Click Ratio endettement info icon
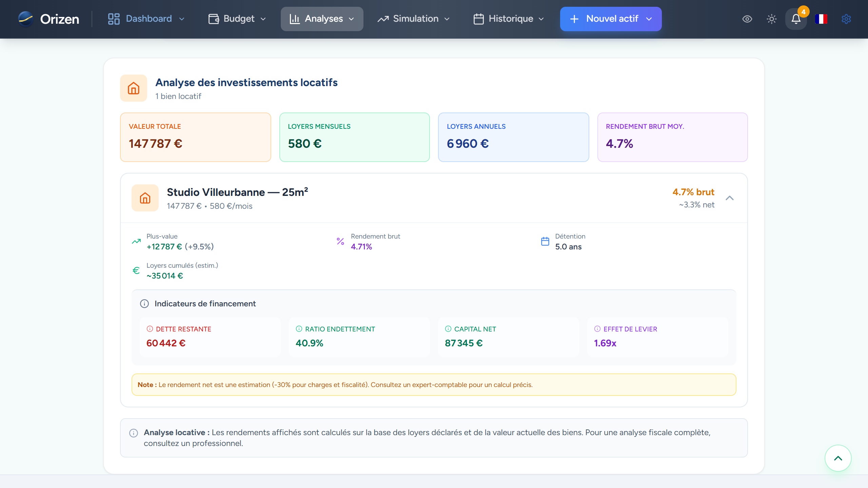Image resolution: width=868 pixels, height=488 pixels. pyautogui.click(x=299, y=329)
